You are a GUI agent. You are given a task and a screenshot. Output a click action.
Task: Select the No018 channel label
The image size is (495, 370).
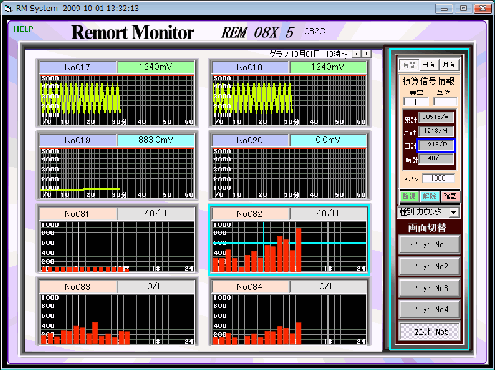[x=250, y=67]
